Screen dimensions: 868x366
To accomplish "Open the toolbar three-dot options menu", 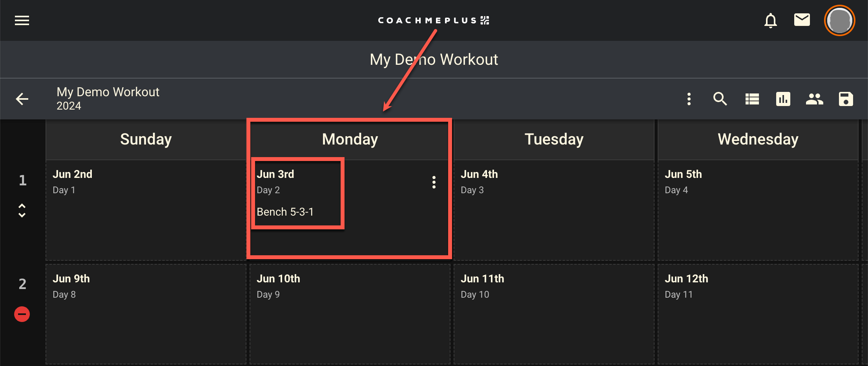I will pos(689,99).
